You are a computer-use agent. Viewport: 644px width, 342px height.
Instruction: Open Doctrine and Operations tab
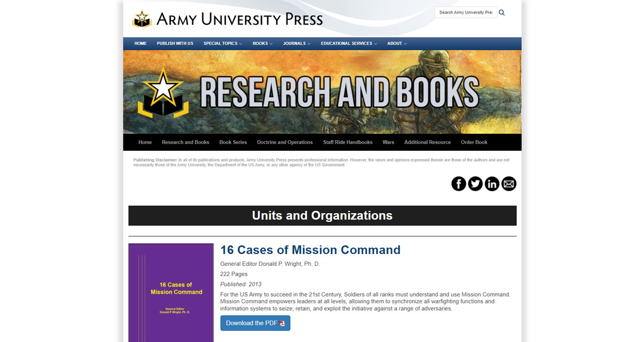(x=285, y=142)
